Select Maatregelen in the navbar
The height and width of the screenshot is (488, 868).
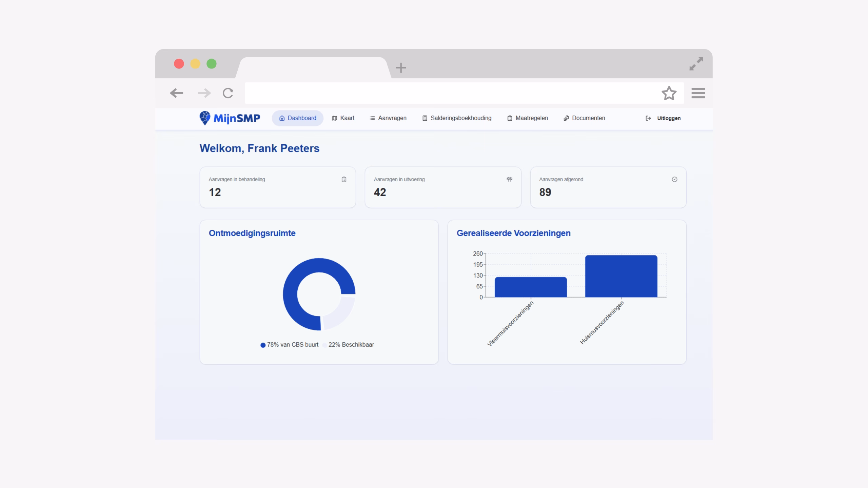coord(528,118)
